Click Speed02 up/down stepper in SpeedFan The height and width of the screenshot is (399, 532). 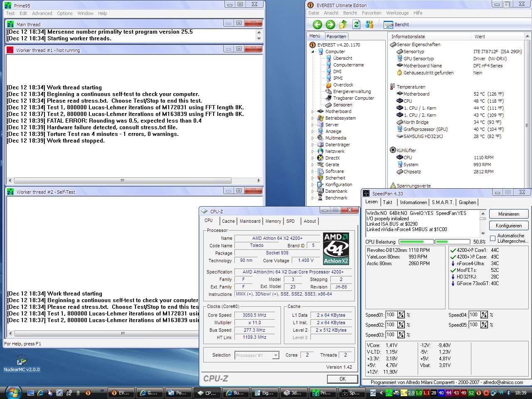[x=401, y=325]
